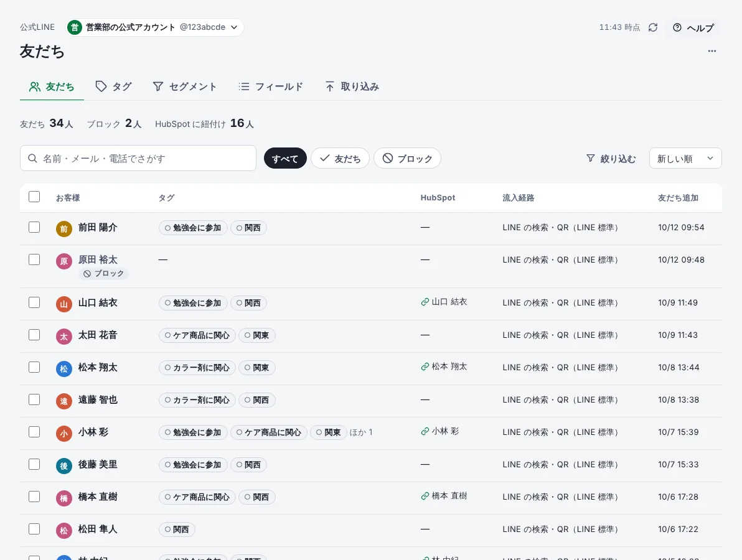Open the 営業部の公式アカウント account switcher
The height and width of the screenshot is (560, 742).
(x=155, y=27)
